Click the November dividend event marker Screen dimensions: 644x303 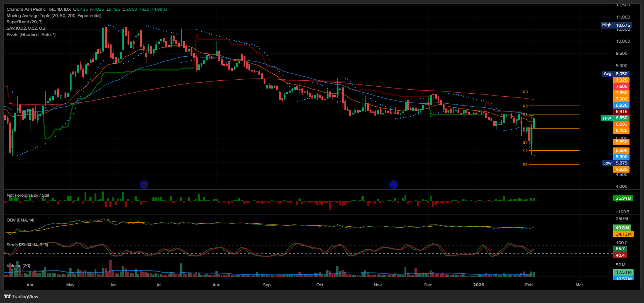(x=393, y=184)
